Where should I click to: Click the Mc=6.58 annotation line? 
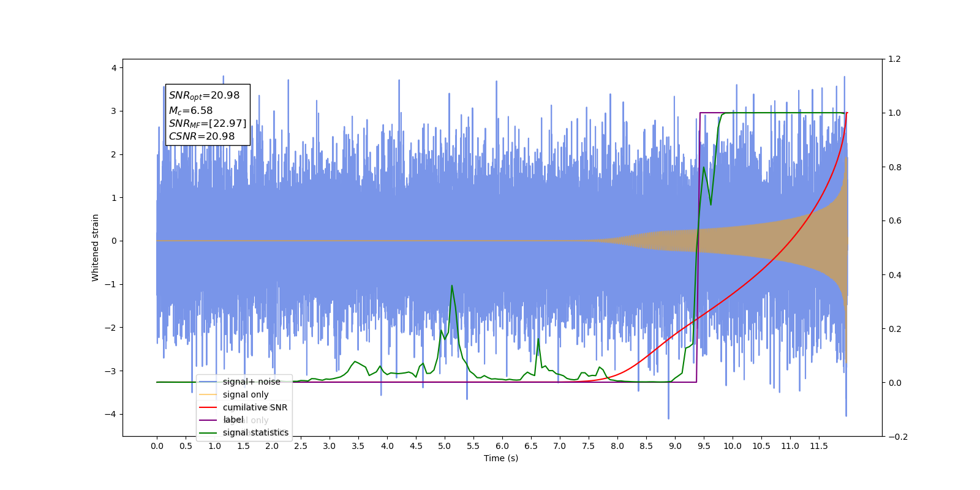[190, 111]
